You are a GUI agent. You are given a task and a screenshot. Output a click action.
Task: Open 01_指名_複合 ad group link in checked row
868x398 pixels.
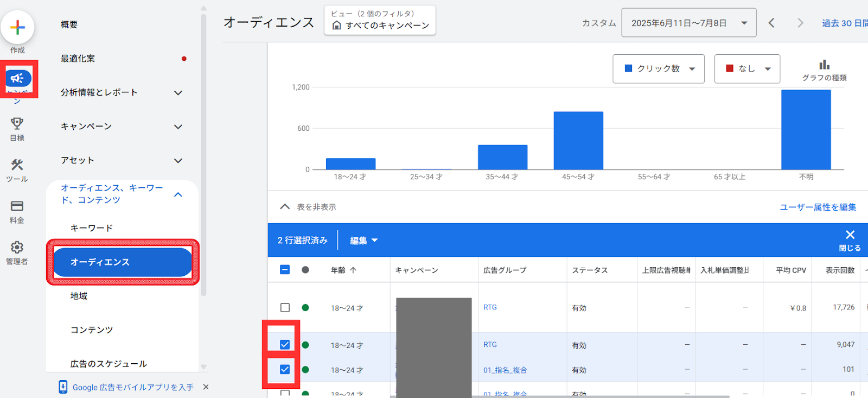pyautogui.click(x=505, y=370)
